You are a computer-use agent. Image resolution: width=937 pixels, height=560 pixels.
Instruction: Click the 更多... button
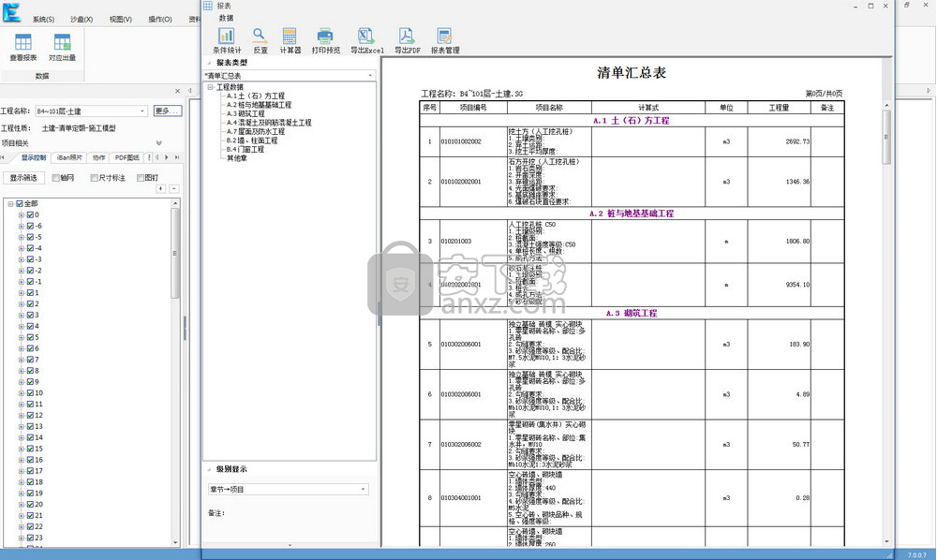coord(168,111)
